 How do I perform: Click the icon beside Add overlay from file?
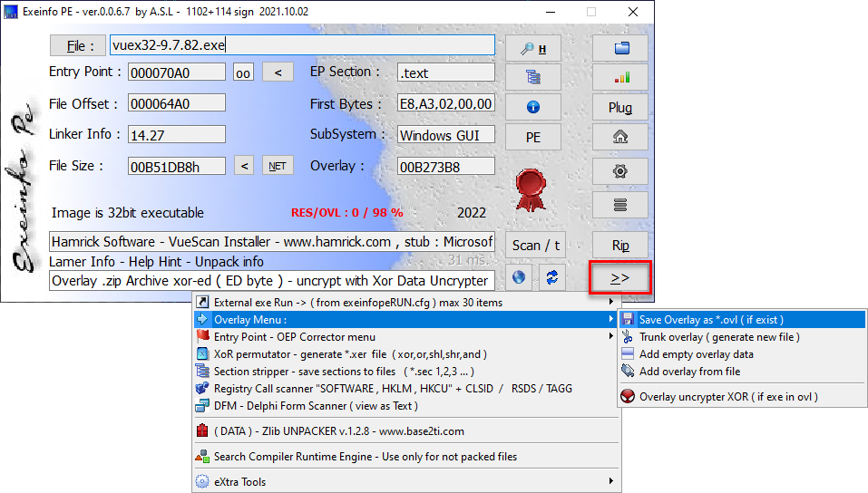628,371
